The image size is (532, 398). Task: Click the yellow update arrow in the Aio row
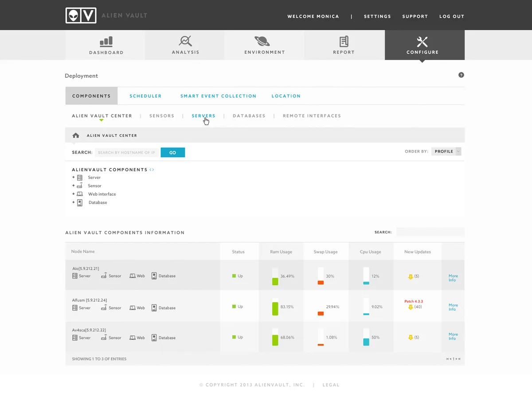[411, 276]
